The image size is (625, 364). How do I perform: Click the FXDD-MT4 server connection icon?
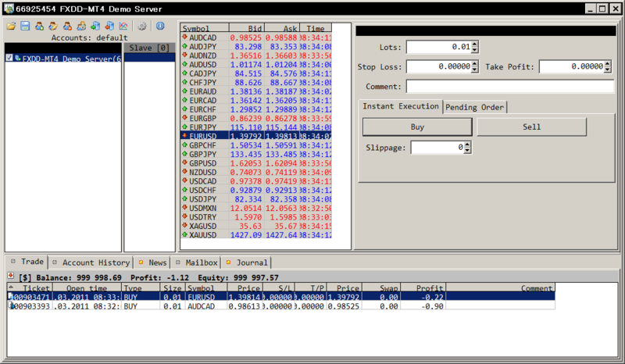click(17, 59)
